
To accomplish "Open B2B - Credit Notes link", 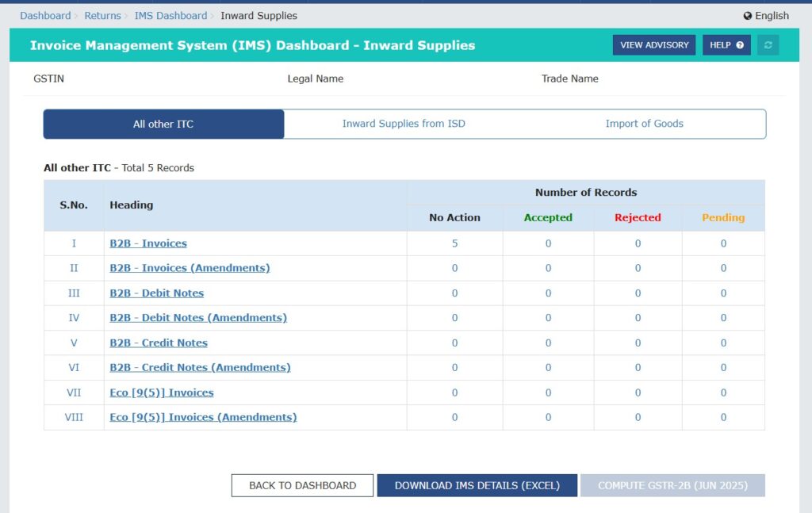I will pos(159,343).
